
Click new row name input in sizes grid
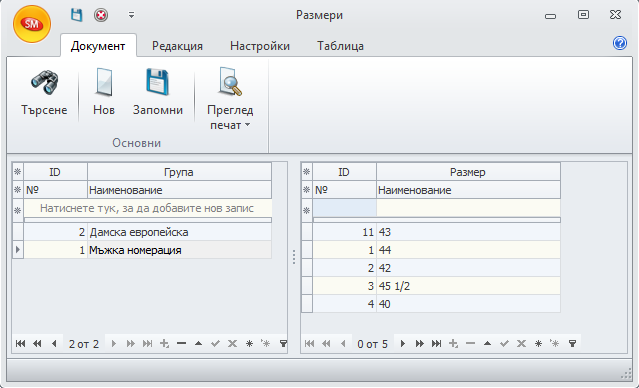(468, 208)
